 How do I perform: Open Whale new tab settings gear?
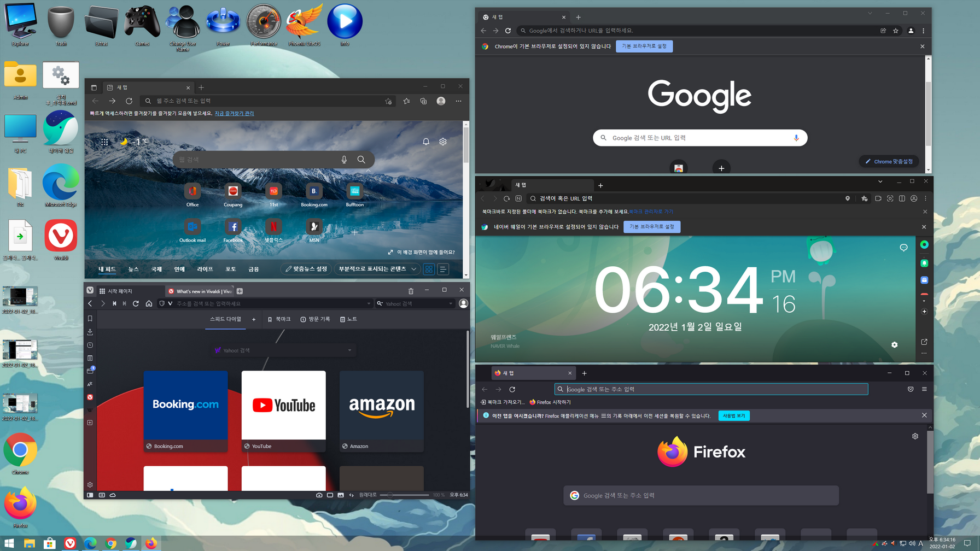click(x=895, y=344)
